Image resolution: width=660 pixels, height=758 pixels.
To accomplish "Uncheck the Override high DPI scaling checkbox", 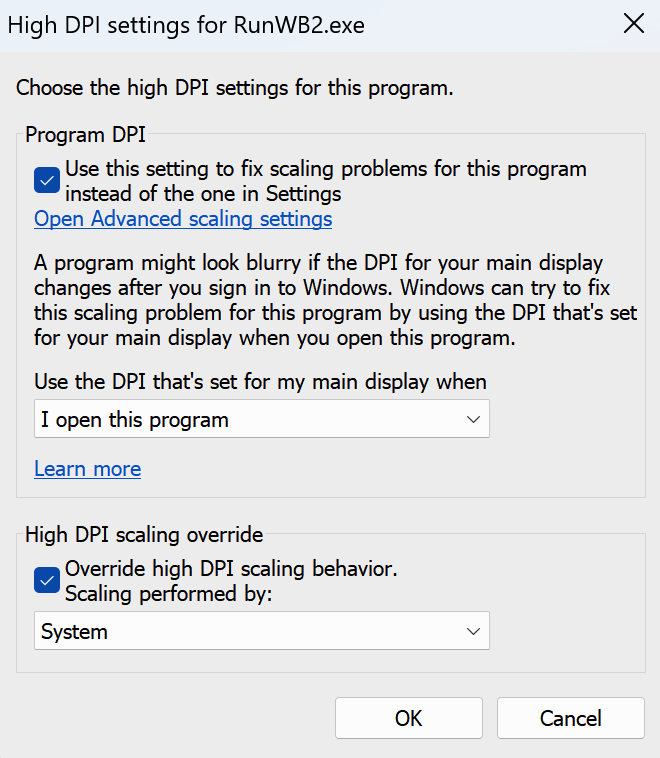I will (47, 580).
